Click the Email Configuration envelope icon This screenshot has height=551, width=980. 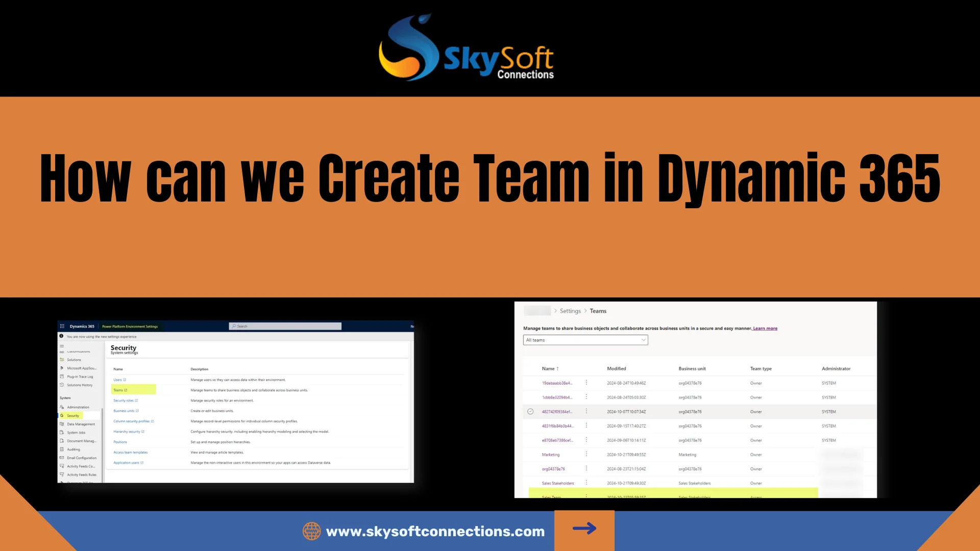pos(62,458)
